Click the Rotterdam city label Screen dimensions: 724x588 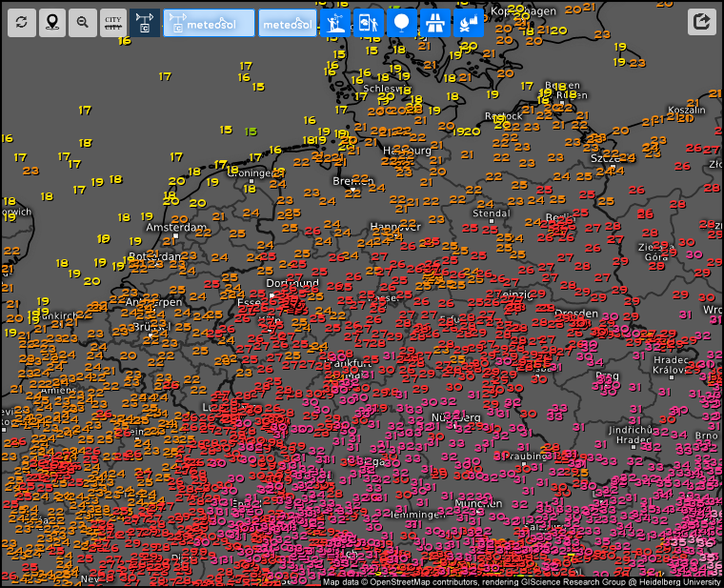pyautogui.click(x=154, y=256)
